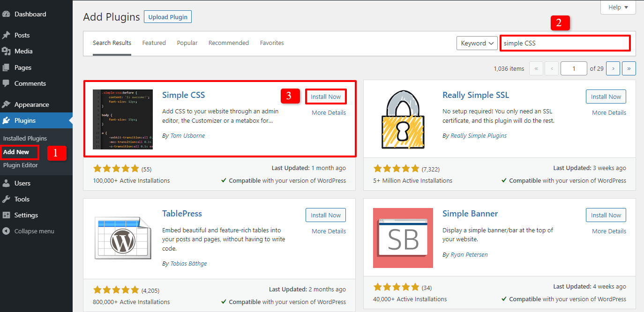Focus the plugin search input field

pyautogui.click(x=565, y=43)
